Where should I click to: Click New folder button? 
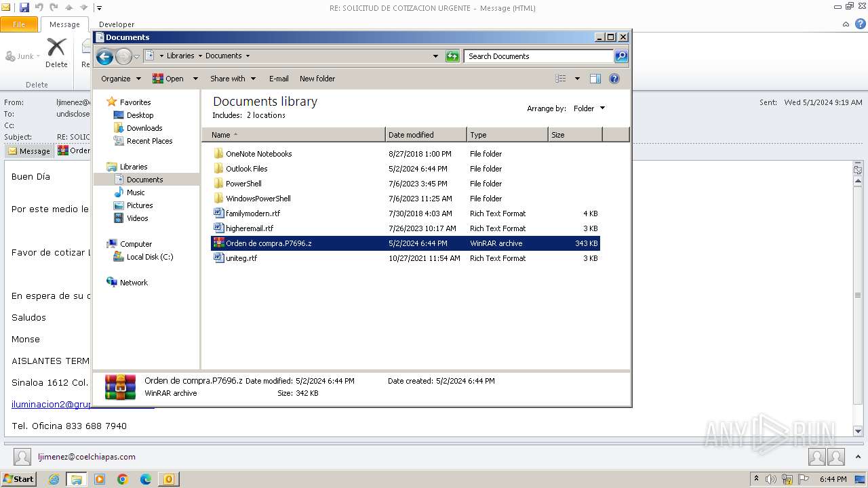click(317, 79)
